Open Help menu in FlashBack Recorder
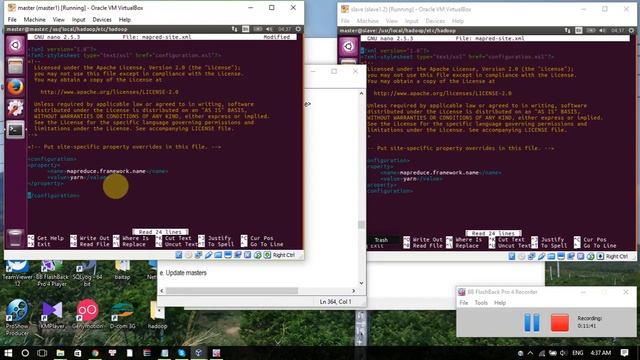 [500, 302]
